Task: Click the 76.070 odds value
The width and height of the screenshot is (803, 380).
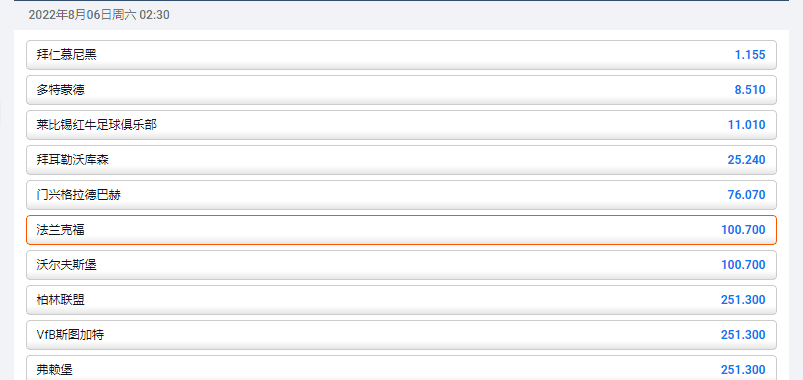Action: [747, 195]
